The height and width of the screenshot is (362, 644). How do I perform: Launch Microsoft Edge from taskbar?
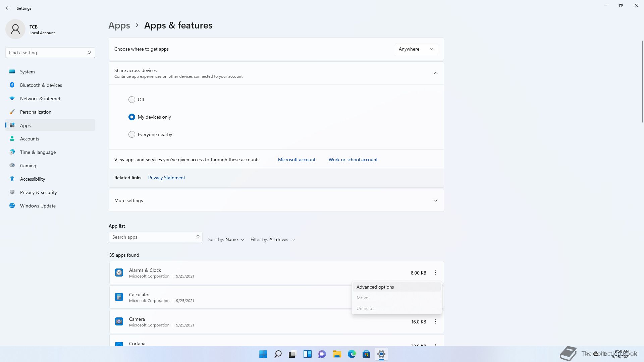click(352, 354)
